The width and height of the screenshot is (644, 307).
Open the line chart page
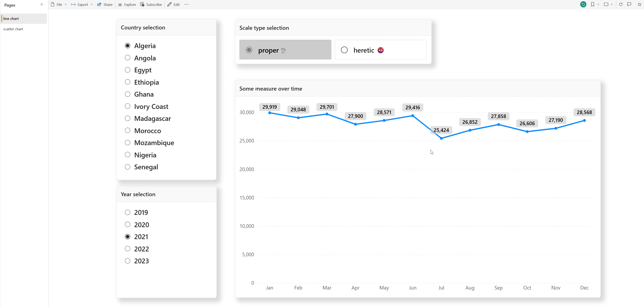point(11,19)
